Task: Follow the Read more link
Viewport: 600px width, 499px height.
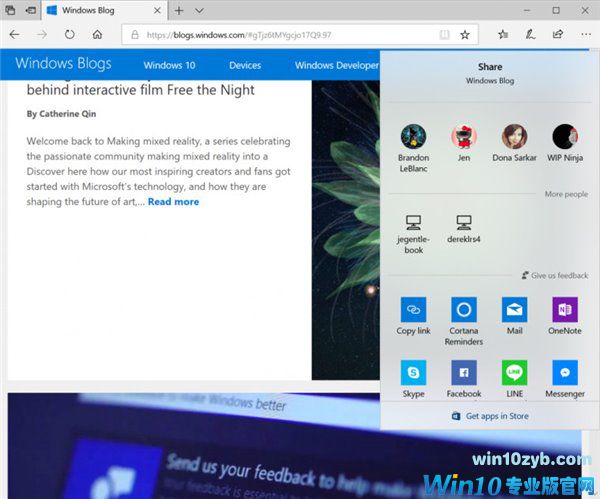Action: click(x=173, y=202)
